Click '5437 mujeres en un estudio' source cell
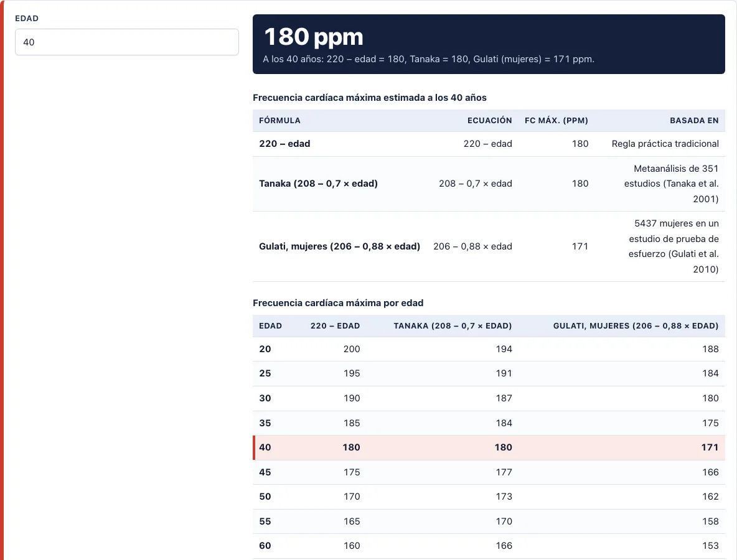 [674, 246]
